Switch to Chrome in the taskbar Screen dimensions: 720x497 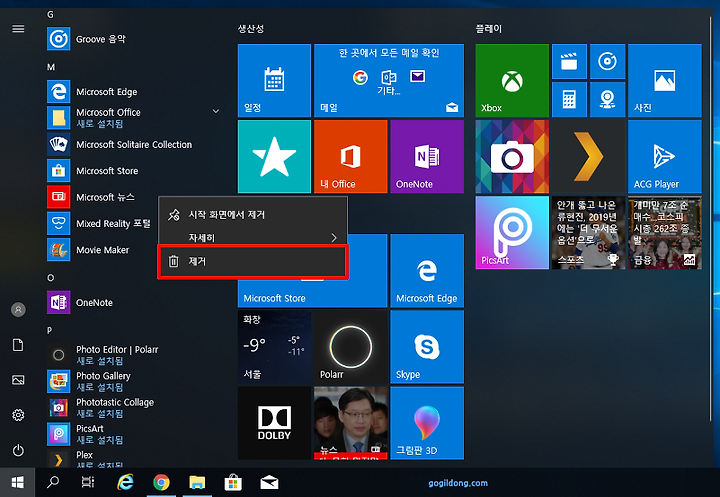coord(161,482)
